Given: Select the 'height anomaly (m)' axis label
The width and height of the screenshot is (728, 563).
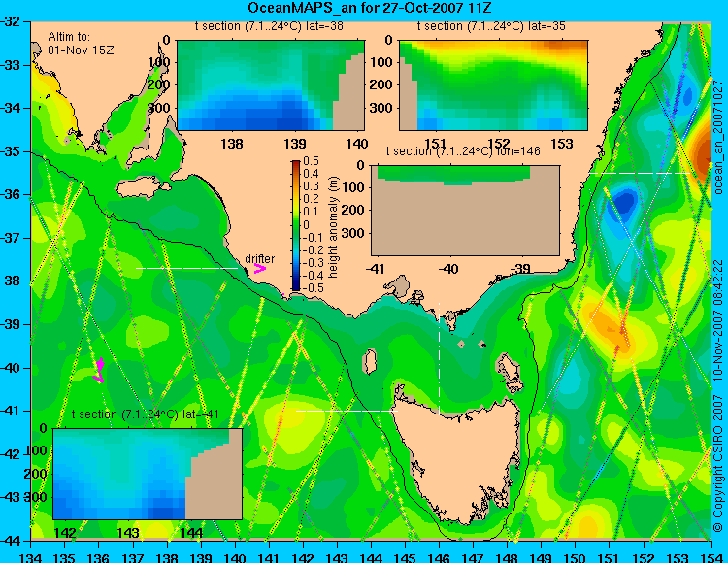Looking at the screenshot, I should pyautogui.click(x=333, y=227).
